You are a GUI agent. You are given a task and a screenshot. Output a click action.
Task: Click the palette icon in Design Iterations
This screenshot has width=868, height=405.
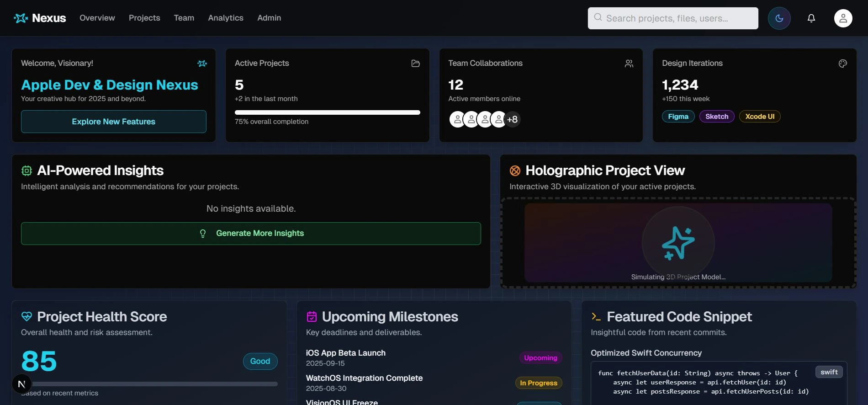tap(843, 64)
